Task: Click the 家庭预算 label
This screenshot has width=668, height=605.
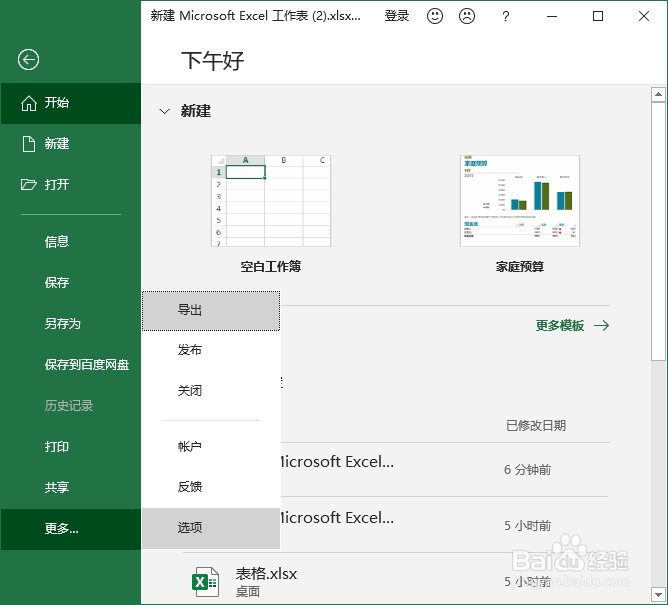Action: pyautogui.click(x=520, y=267)
